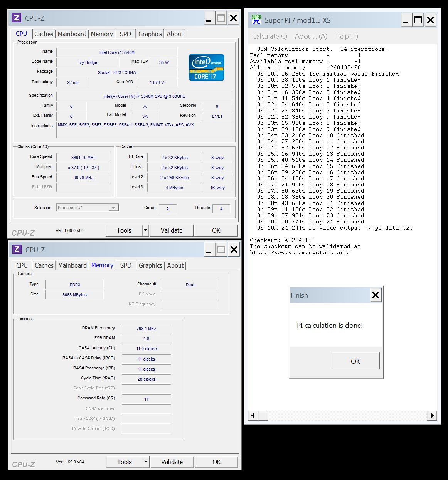448x480 pixels.
Task: Close the Finish dialog with its X button
Action: click(x=376, y=295)
